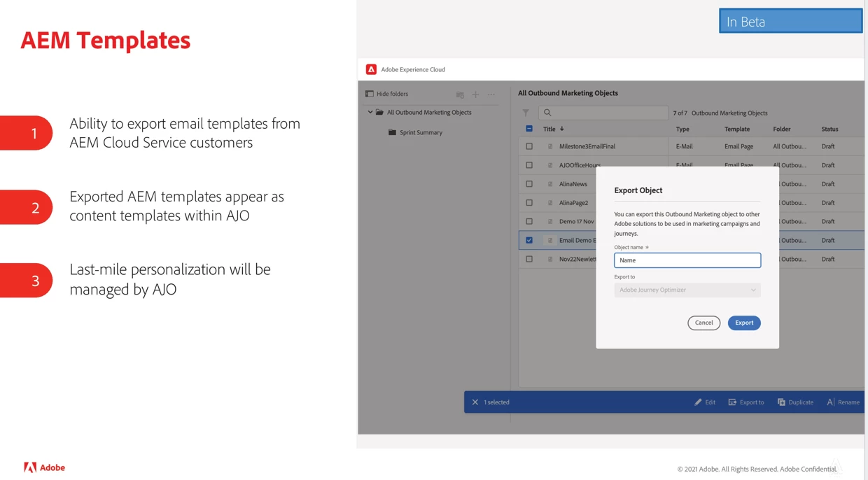Check the AlinaNews row checkbox
This screenshot has height=480, width=868.
point(529,184)
